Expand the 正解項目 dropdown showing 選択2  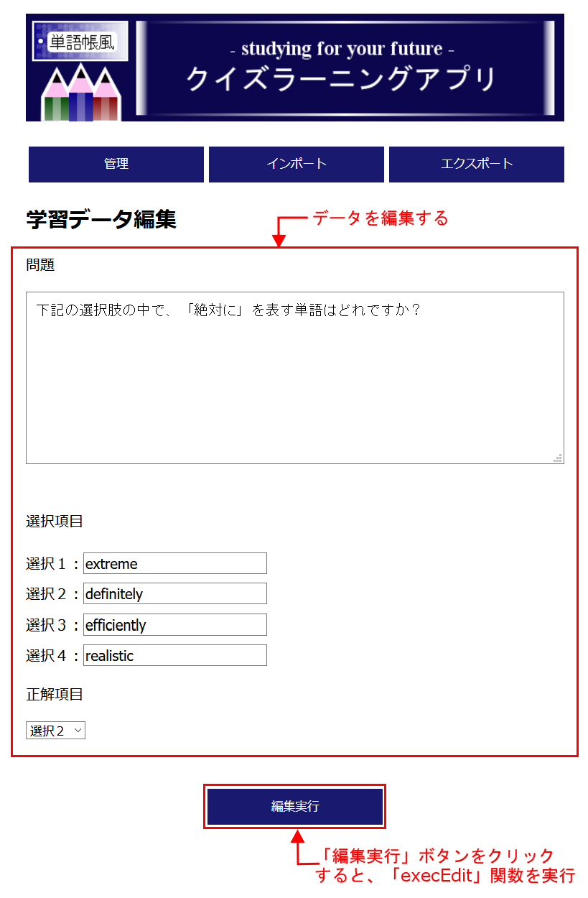(x=56, y=731)
